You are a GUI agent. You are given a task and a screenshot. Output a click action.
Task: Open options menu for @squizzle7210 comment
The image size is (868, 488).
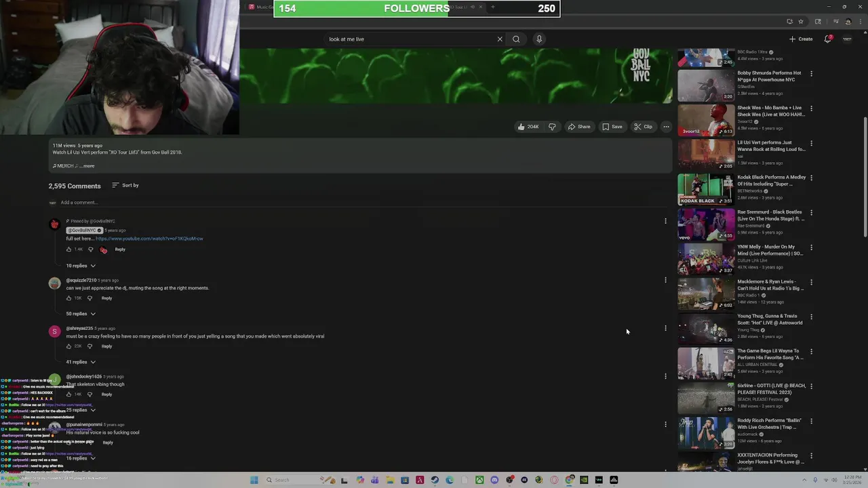coord(665,280)
